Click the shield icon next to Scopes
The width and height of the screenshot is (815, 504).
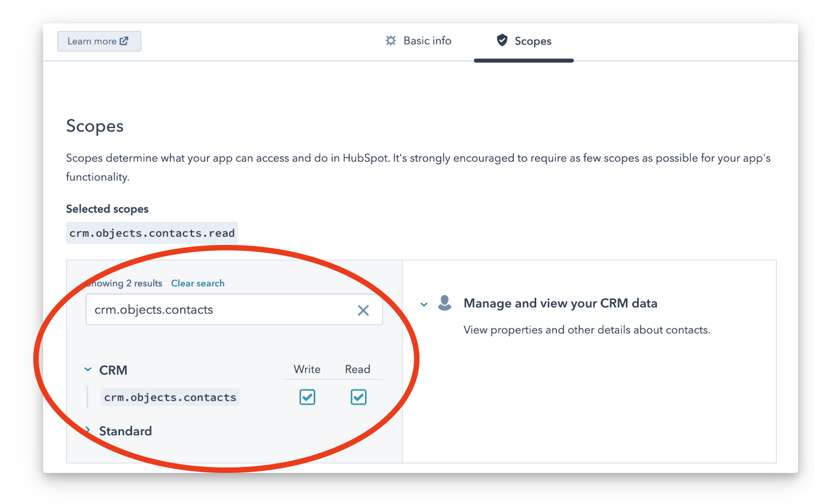point(502,40)
